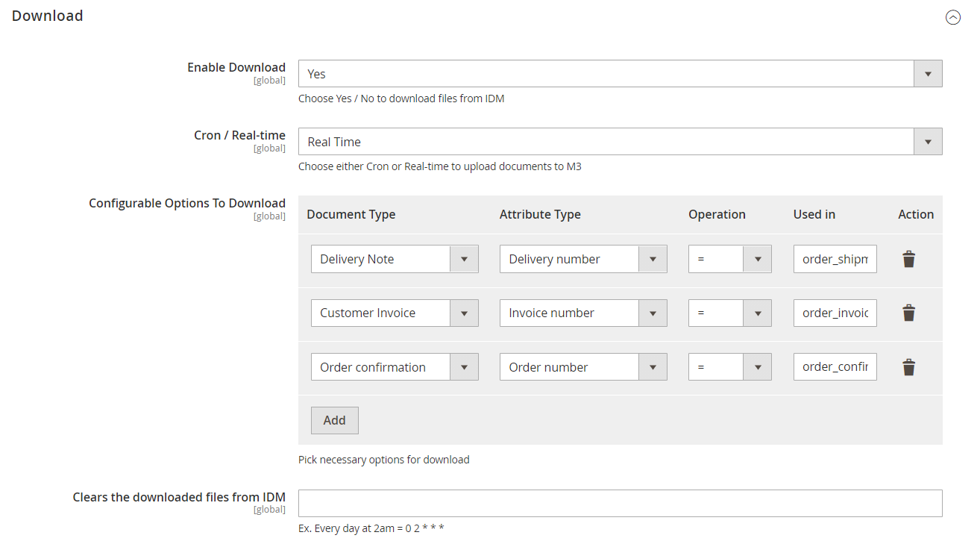The width and height of the screenshot is (980, 544).
Task: Click the 'Choose either Cron or Real-time' hint
Action: coord(440,166)
